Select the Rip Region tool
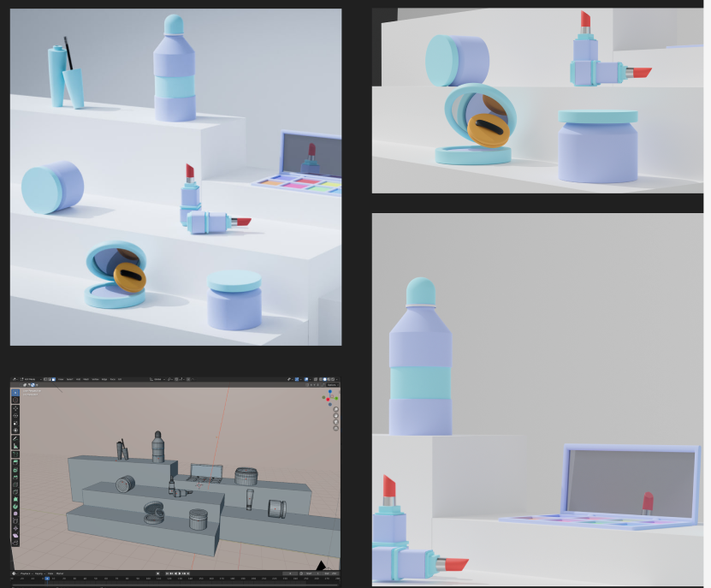 (x=15, y=543)
